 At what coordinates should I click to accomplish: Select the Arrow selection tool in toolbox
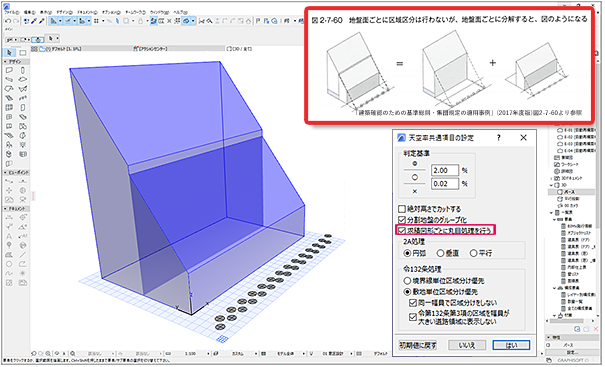tap(9, 52)
